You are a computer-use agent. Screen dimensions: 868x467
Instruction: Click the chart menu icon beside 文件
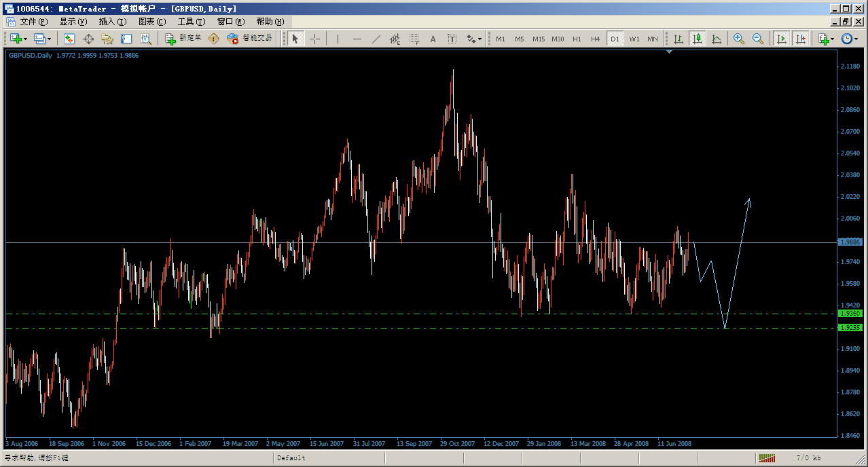(x=10, y=22)
